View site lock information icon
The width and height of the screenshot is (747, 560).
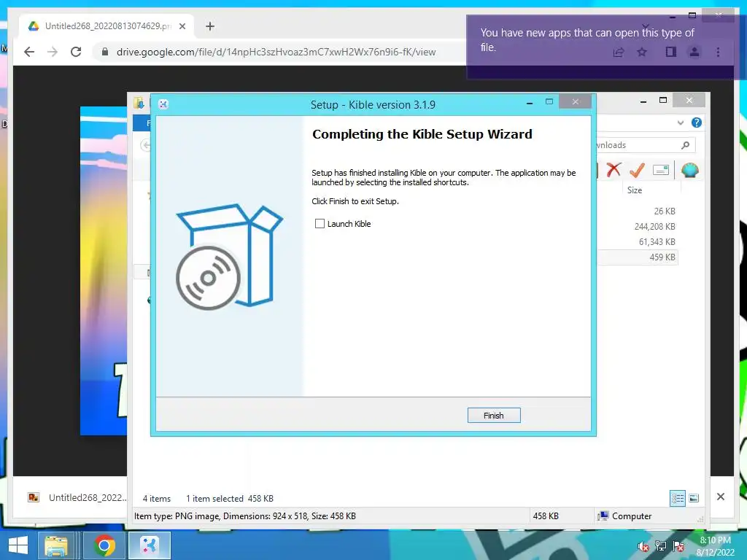[x=105, y=52]
